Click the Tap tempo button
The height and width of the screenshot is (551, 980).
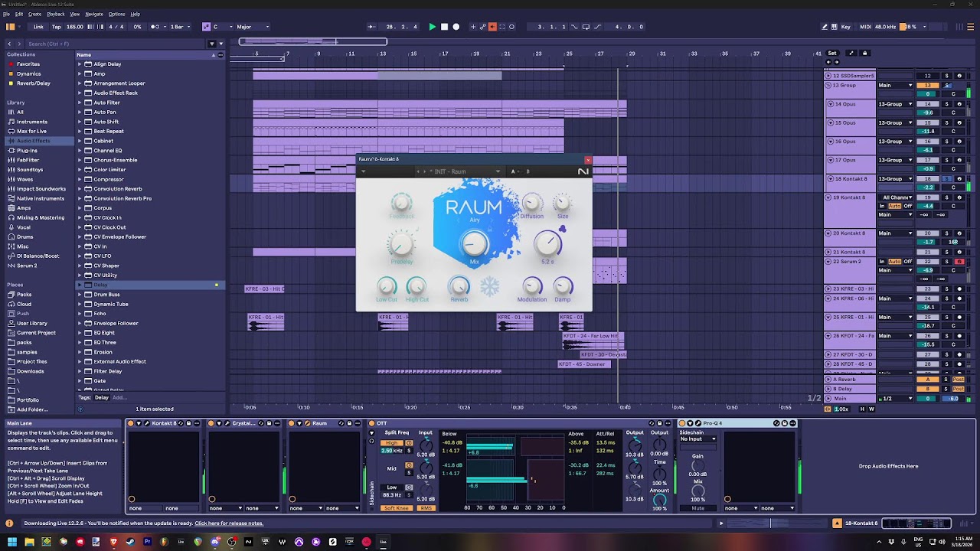57,27
